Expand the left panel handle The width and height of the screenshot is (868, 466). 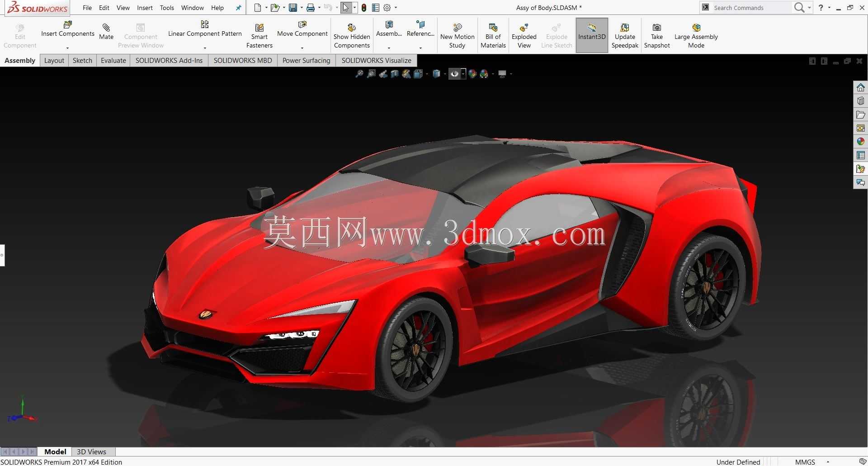[2, 255]
